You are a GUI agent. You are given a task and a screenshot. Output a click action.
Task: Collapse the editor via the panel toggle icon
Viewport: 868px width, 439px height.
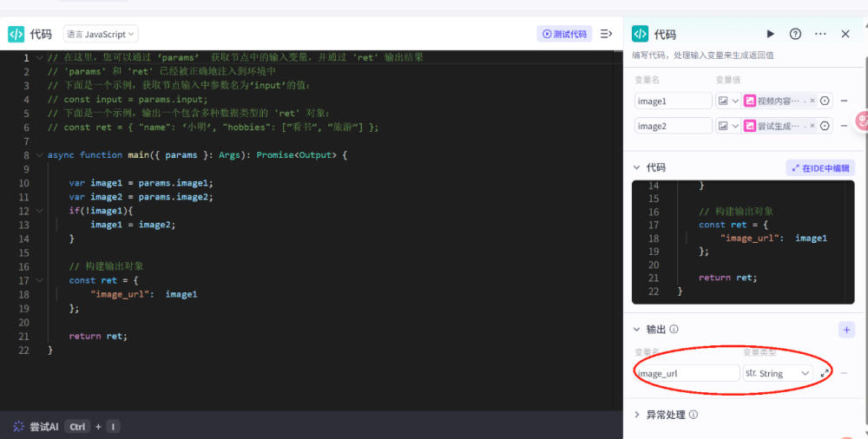click(606, 34)
